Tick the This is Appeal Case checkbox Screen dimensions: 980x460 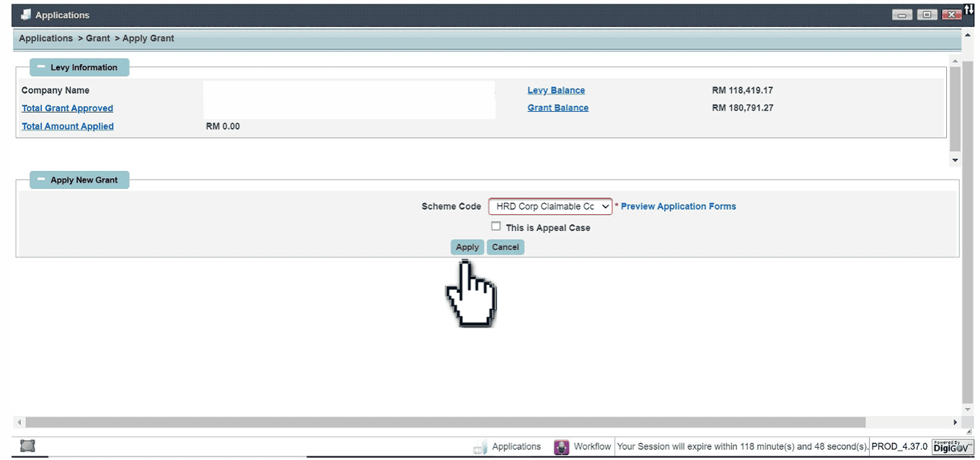click(x=495, y=226)
